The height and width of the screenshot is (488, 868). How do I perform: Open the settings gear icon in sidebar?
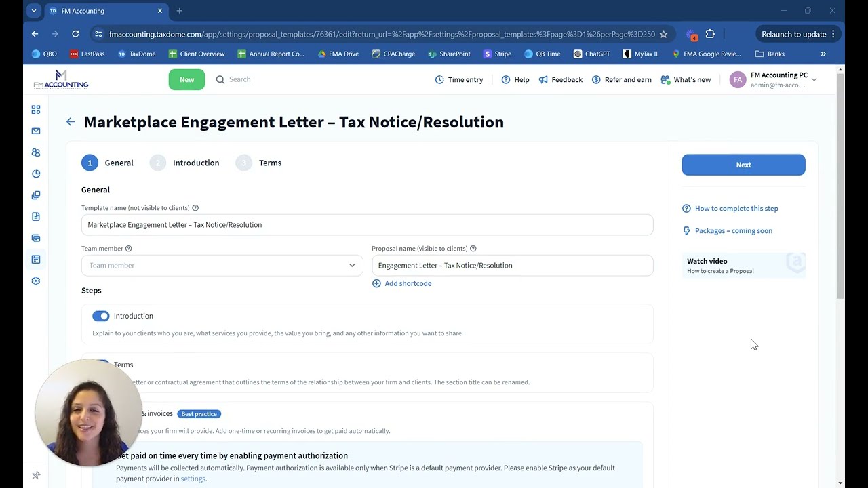pos(36,281)
